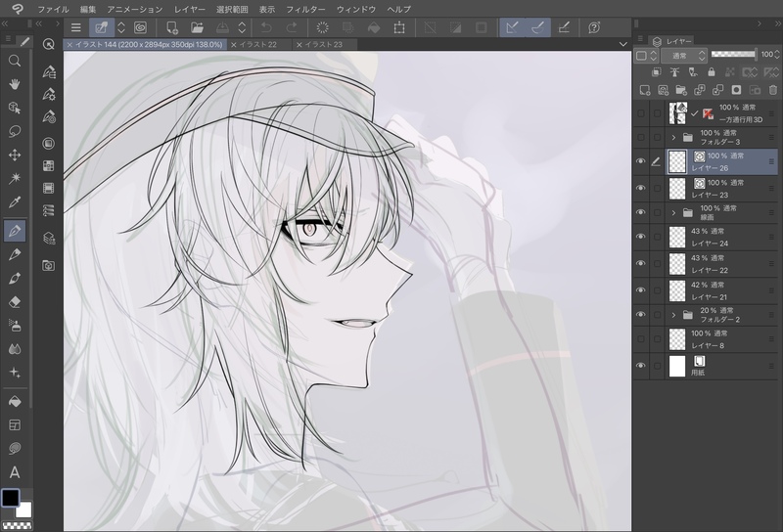Image resolution: width=783 pixels, height=532 pixels.
Task: Open the 編集 menu
Action: 88,9
